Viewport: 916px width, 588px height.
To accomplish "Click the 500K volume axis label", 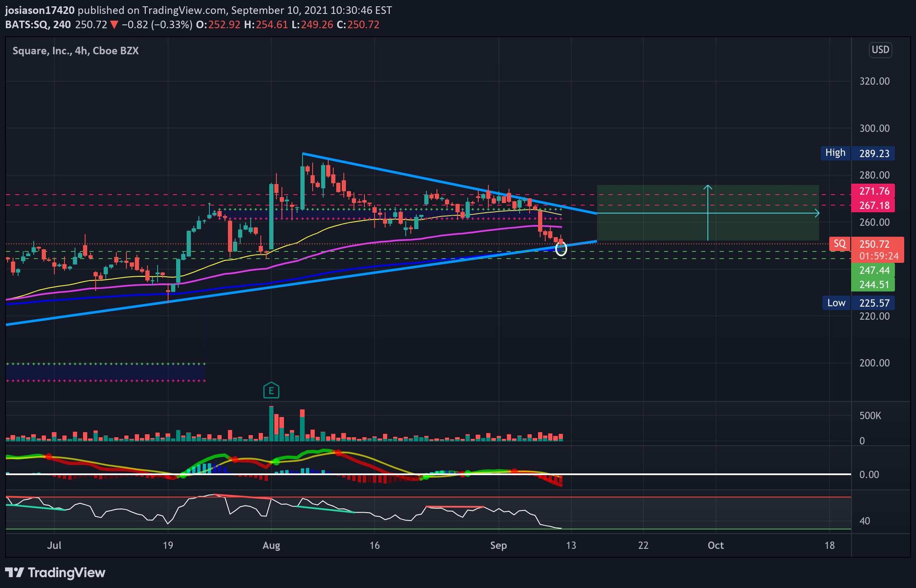I will tap(870, 416).
